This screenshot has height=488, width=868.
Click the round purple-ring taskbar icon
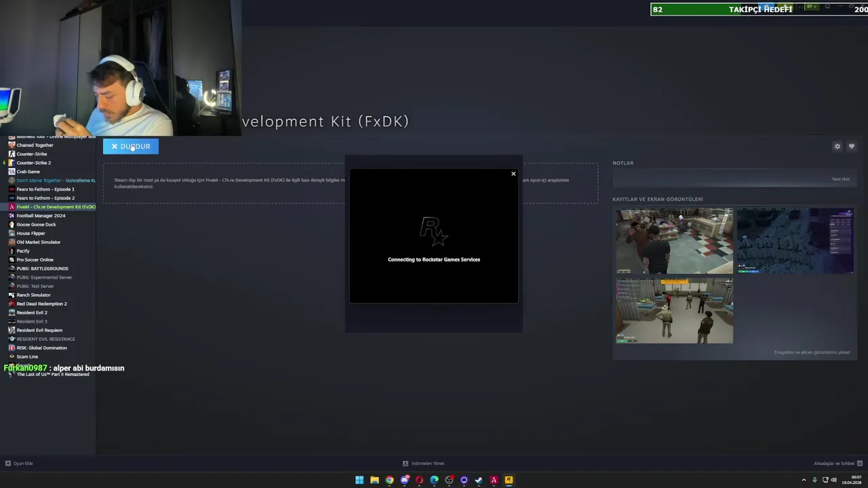point(464,480)
